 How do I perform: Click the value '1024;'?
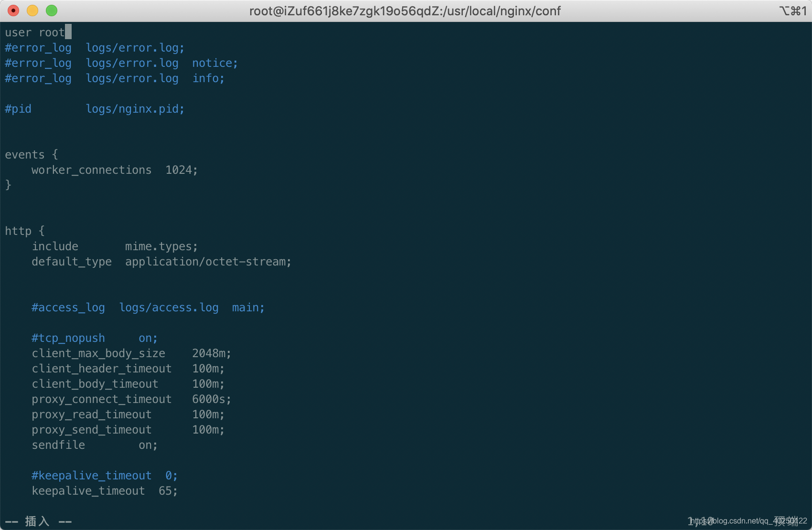[x=182, y=170]
